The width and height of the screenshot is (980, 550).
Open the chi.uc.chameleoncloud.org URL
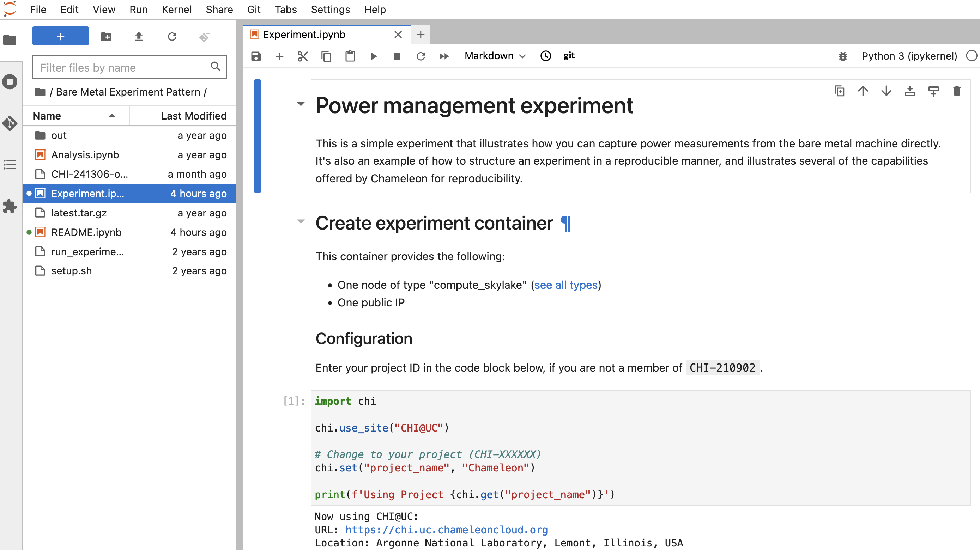pos(446,530)
